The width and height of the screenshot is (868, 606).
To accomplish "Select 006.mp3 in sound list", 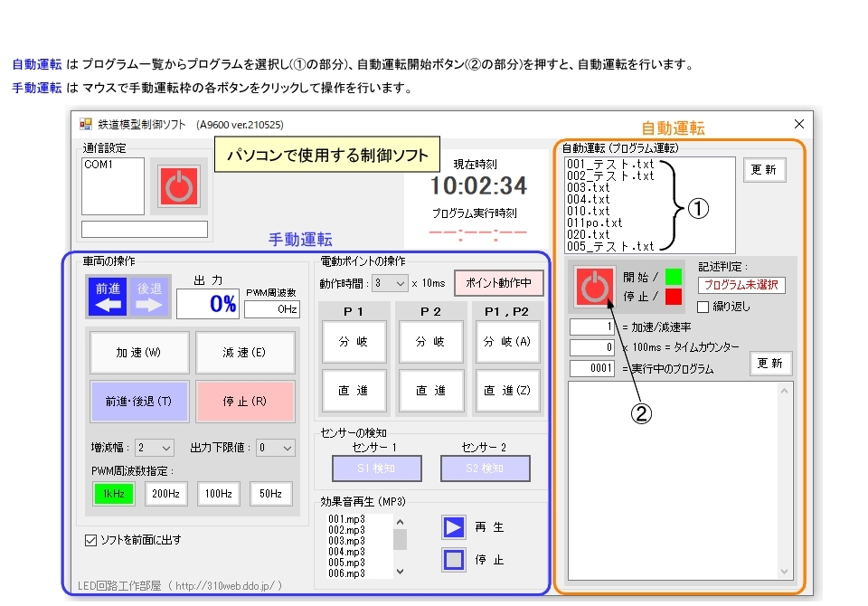I will click(x=347, y=573).
